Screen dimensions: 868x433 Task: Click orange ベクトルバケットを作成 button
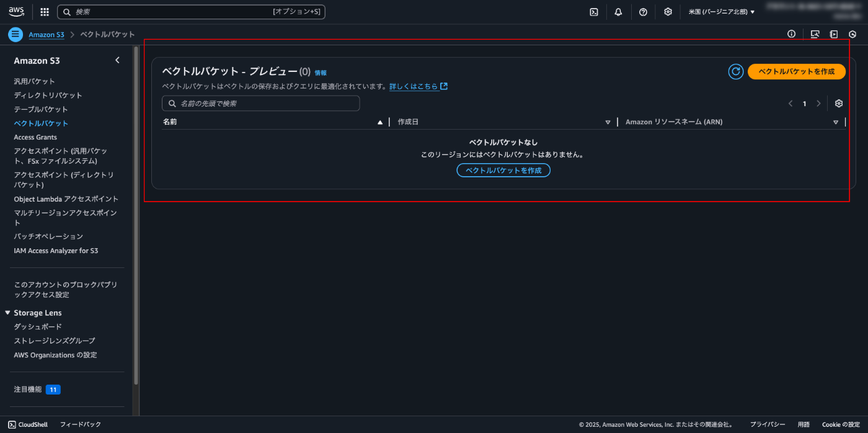[797, 71]
